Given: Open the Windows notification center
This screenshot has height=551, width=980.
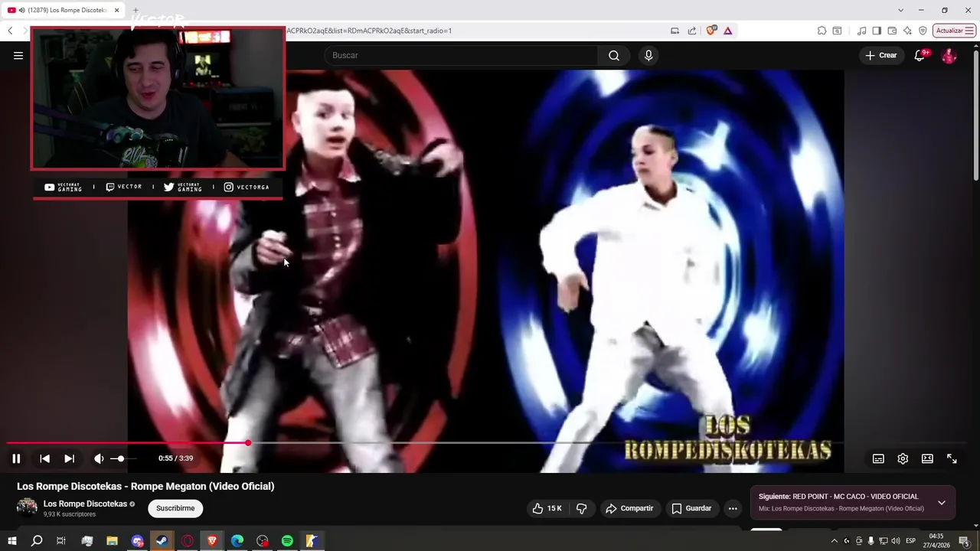Looking at the screenshot, I should (x=964, y=541).
